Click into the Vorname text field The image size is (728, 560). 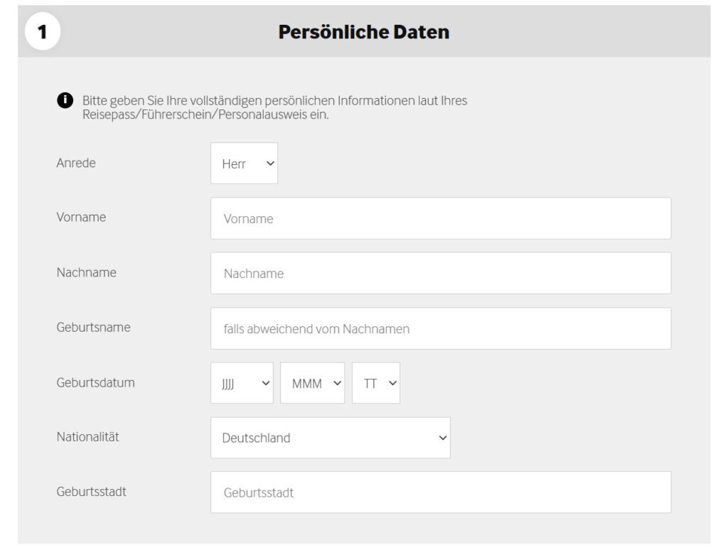pyautogui.click(x=440, y=218)
